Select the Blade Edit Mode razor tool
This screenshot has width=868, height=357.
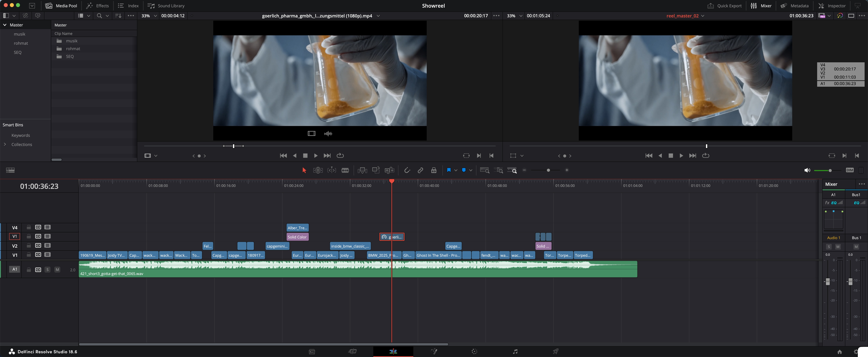[345, 170]
